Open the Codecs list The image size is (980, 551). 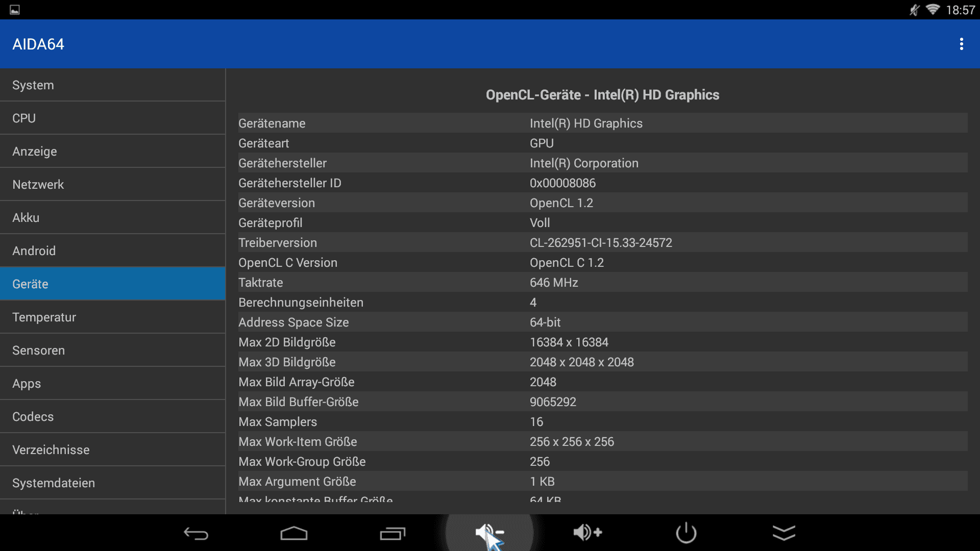point(112,417)
